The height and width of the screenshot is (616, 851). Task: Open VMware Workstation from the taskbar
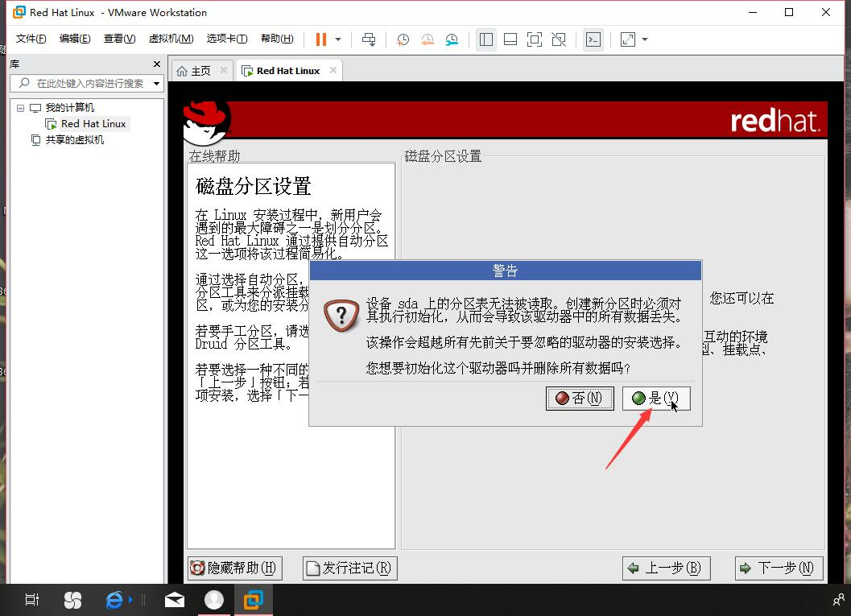[x=253, y=600]
